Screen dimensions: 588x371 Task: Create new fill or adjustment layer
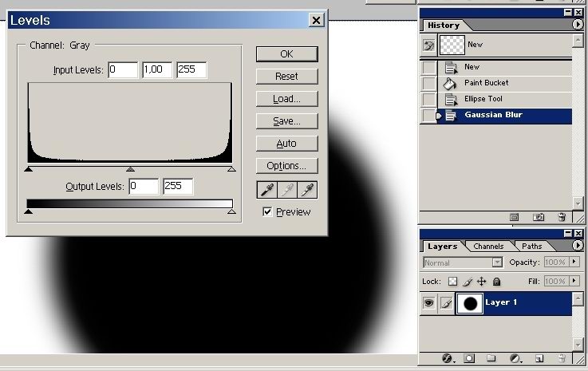point(515,358)
